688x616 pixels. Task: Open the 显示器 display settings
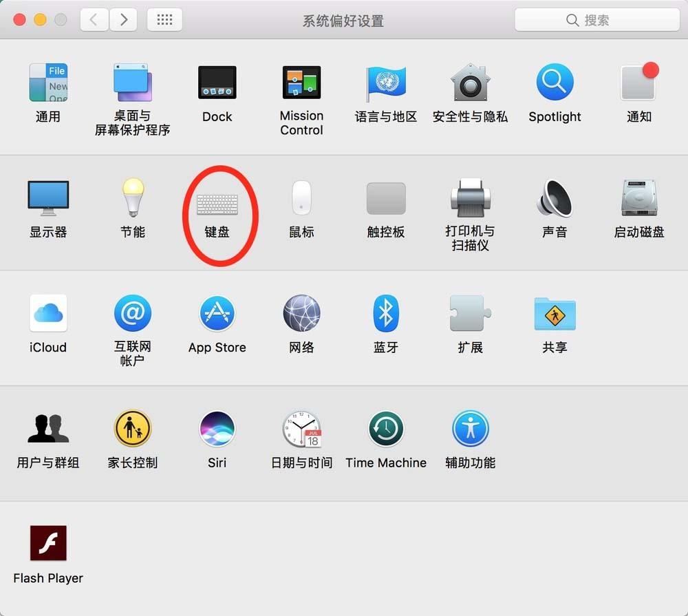(48, 198)
